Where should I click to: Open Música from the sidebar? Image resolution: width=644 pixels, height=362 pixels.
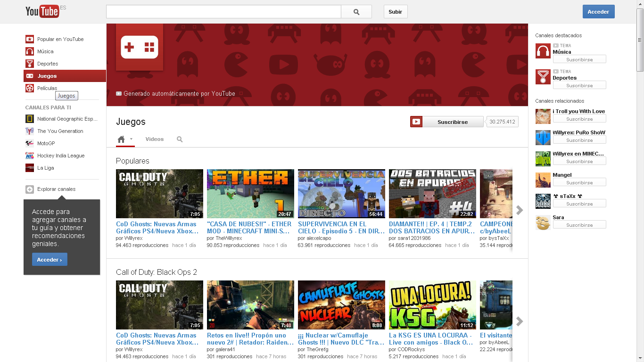point(46,51)
